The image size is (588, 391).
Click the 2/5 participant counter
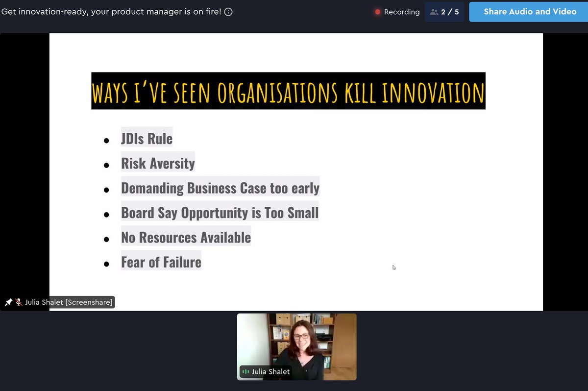tap(444, 11)
